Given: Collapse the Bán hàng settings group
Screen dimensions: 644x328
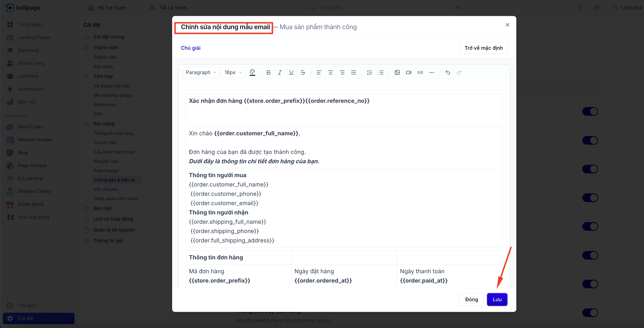Looking at the screenshot, I should click(136, 124).
